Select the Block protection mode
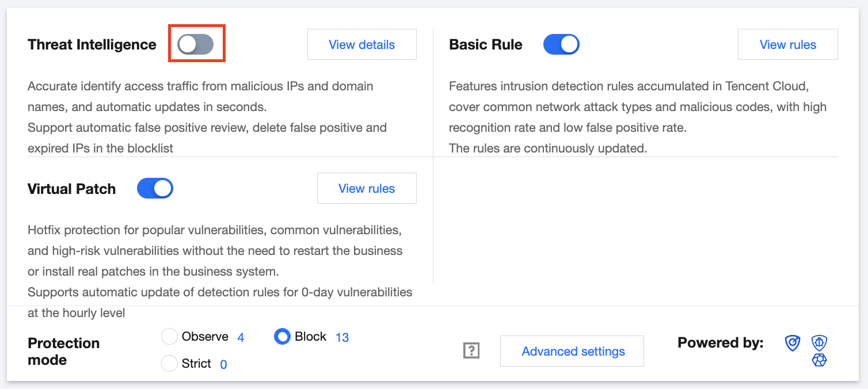Viewport: 868px width, 389px height. tap(282, 337)
